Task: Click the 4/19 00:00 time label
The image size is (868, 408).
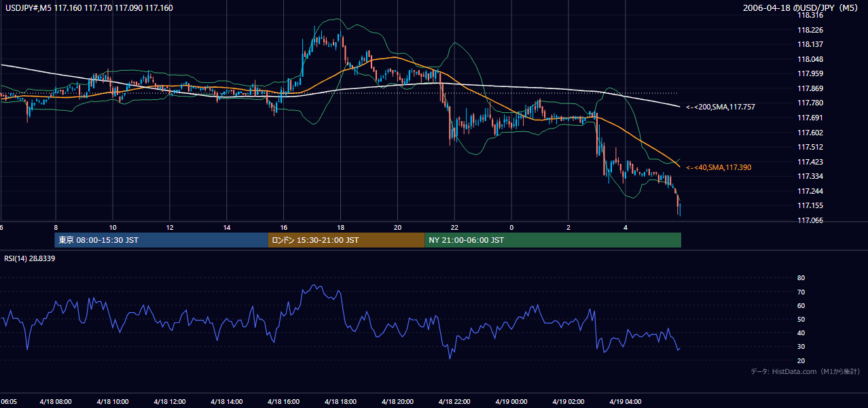Action: coord(511,402)
